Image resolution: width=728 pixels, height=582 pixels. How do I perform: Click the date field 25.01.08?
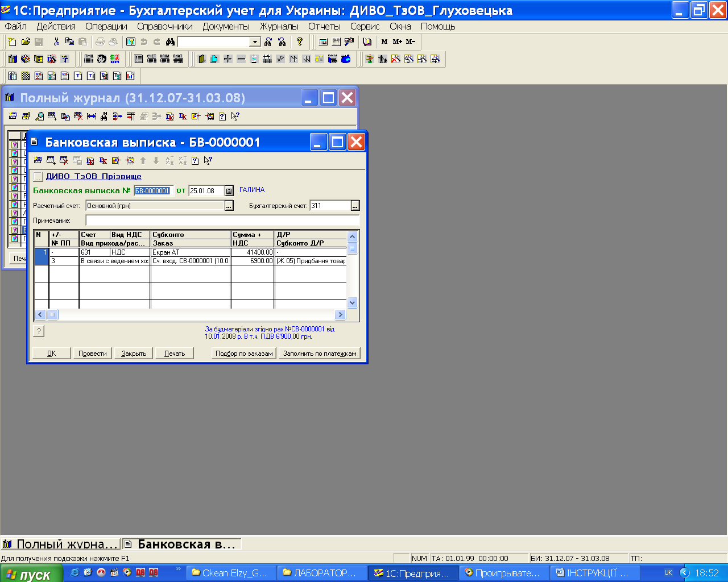(206, 191)
